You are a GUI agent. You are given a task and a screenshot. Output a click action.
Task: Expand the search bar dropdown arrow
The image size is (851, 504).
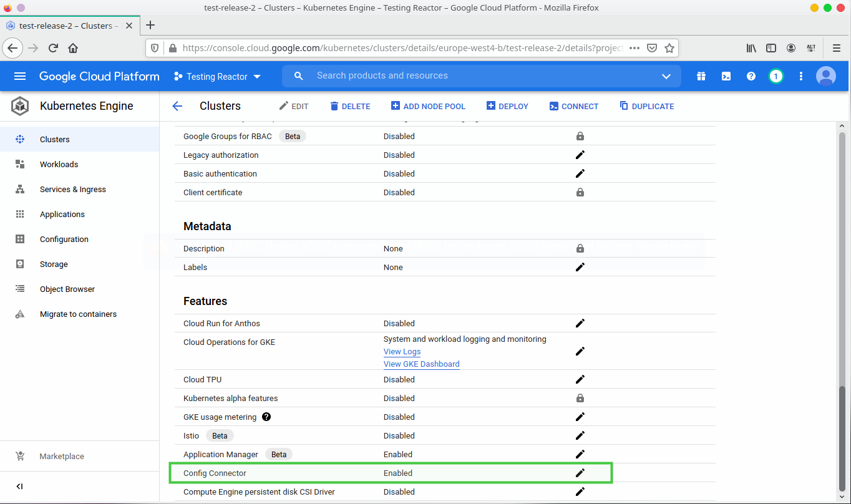[666, 76]
